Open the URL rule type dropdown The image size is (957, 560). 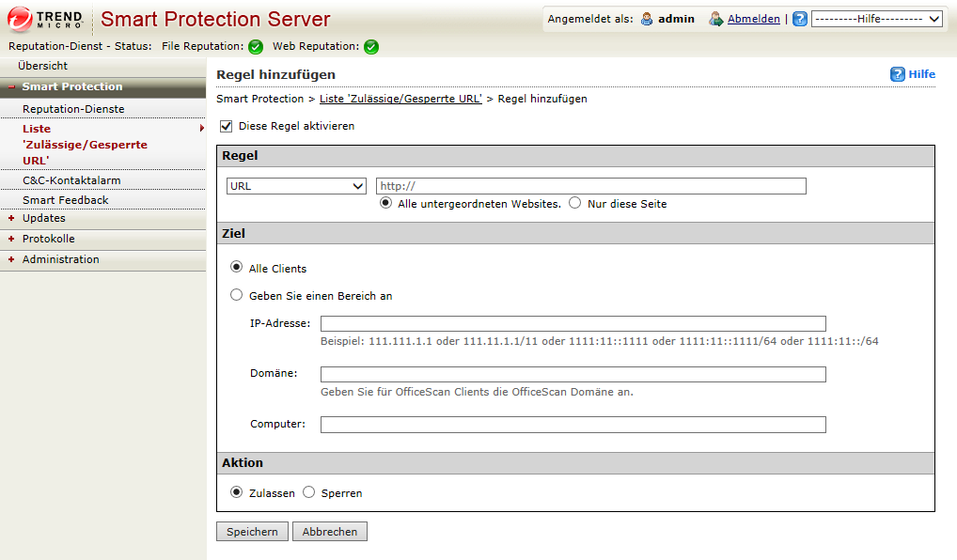[x=296, y=186]
